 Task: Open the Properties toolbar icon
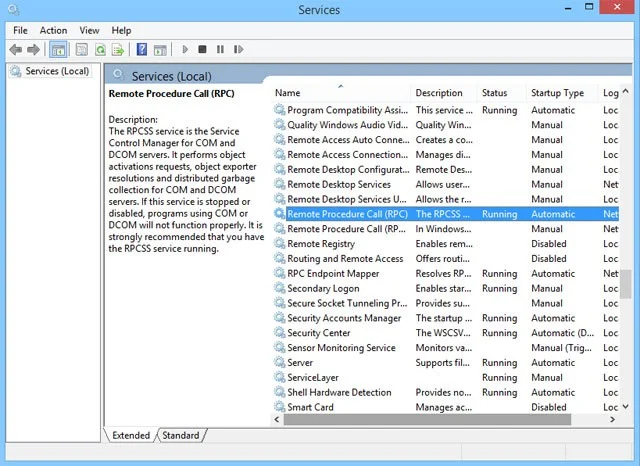point(82,50)
